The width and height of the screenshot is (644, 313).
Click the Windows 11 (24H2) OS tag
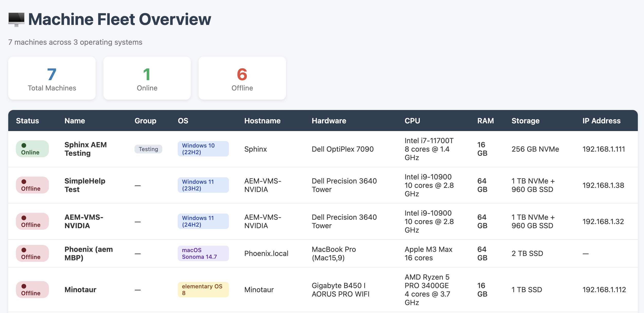pyautogui.click(x=203, y=221)
